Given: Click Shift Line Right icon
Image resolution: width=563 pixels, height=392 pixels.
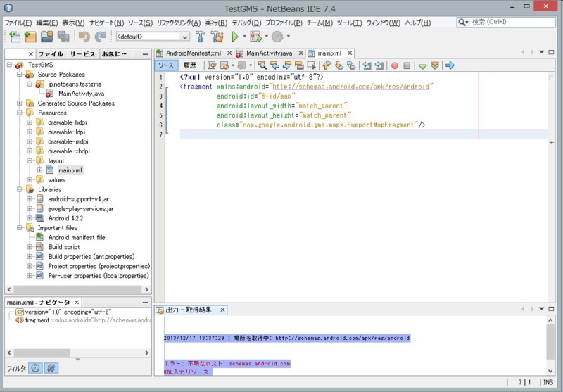Looking at the screenshot, I should tap(379, 65).
